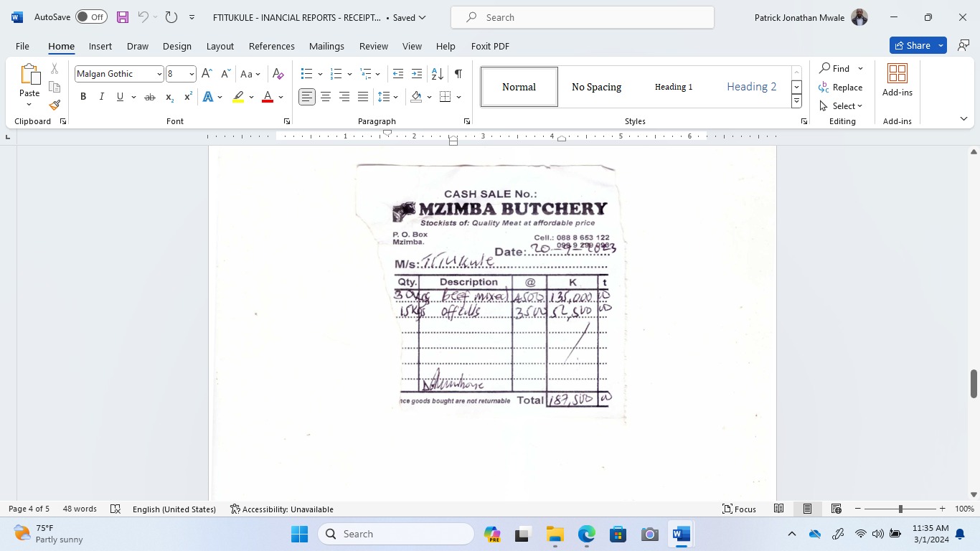Click the Cut scissors icon
Screen dimensions: 980x551
pos(55,69)
